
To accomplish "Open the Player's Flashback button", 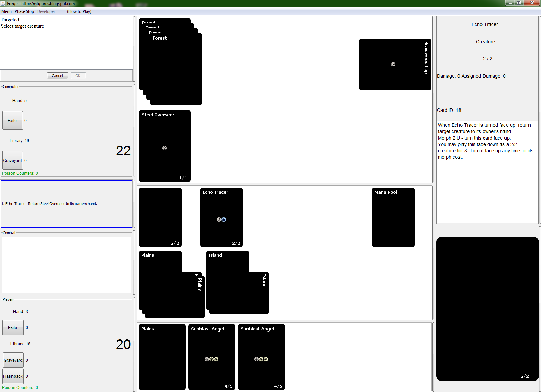I will tap(13, 376).
